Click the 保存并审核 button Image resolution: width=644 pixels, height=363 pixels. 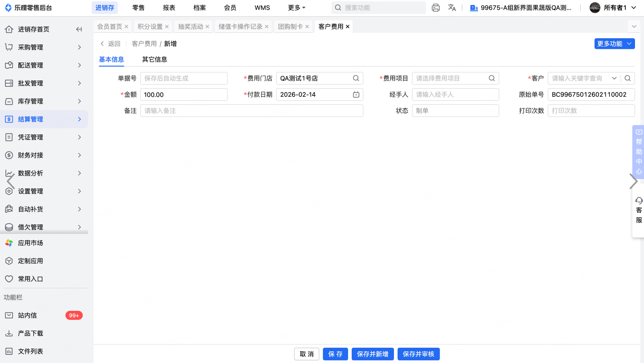point(418,354)
